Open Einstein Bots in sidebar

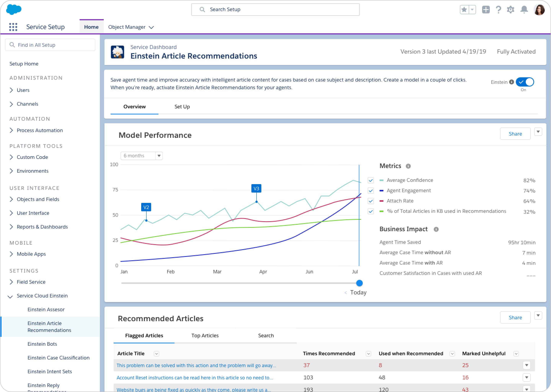pyautogui.click(x=42, y=344)
